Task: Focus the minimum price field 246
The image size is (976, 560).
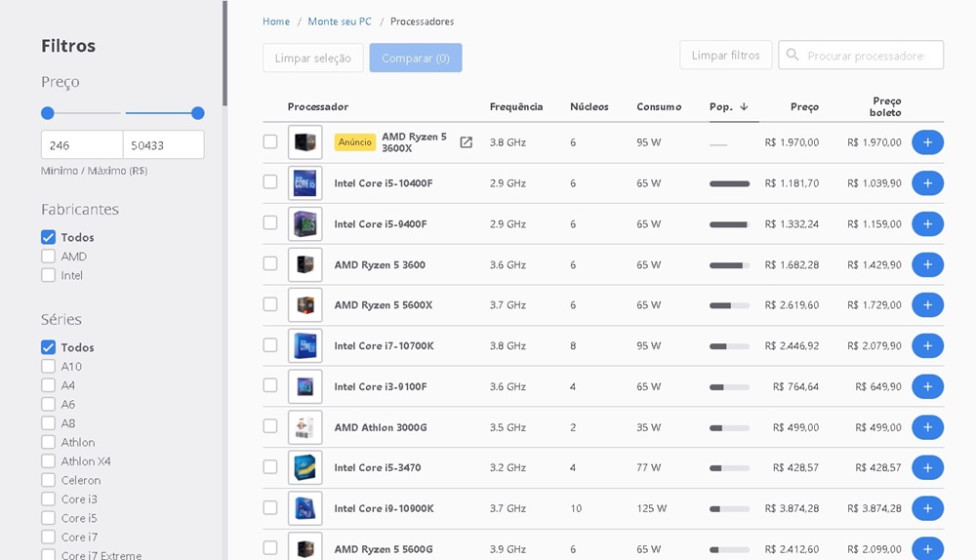Action: click(x=82, y=145)
